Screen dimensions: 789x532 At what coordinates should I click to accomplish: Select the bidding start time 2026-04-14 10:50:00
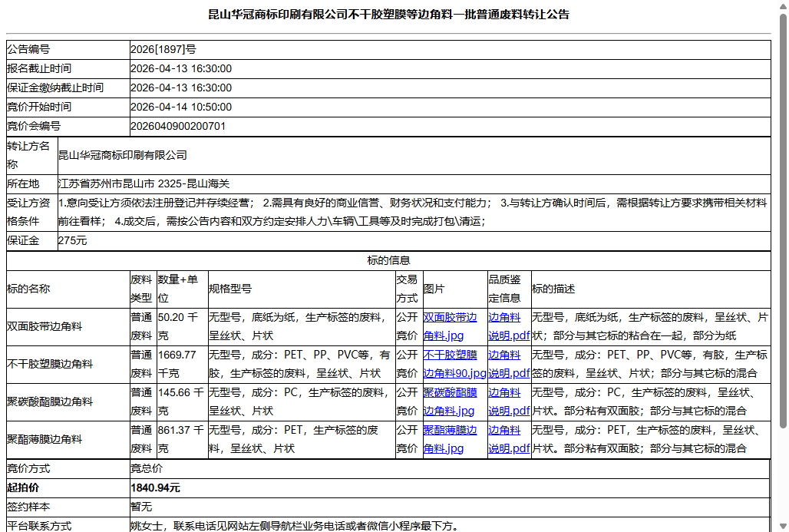181,107
